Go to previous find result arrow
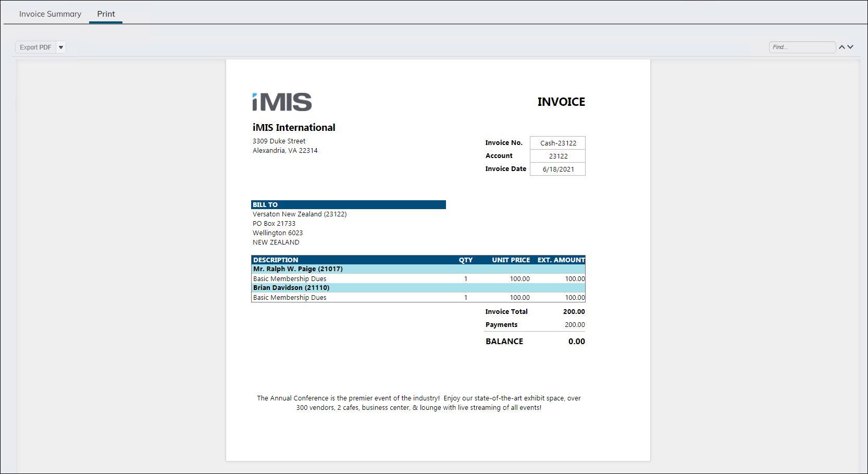This screenshot has width=868, height=474. [x=841, y=47]
